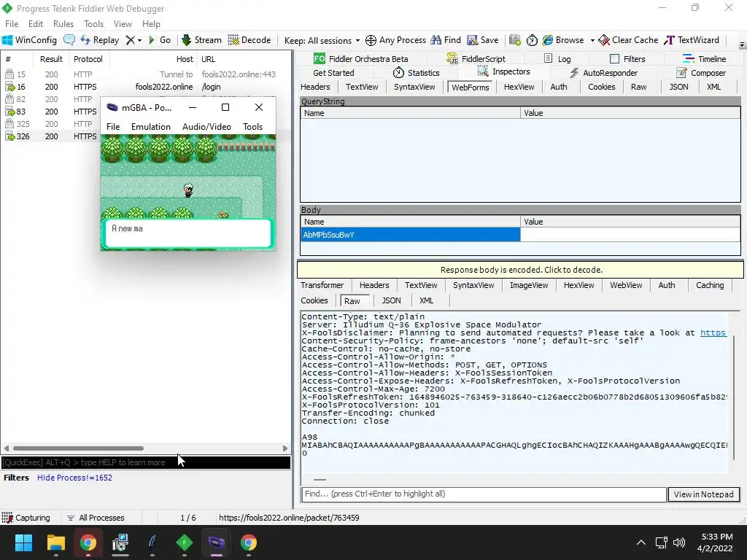747x560 pixels.
Task: Switch to the Log tab
Action: (x=557, y=59)
